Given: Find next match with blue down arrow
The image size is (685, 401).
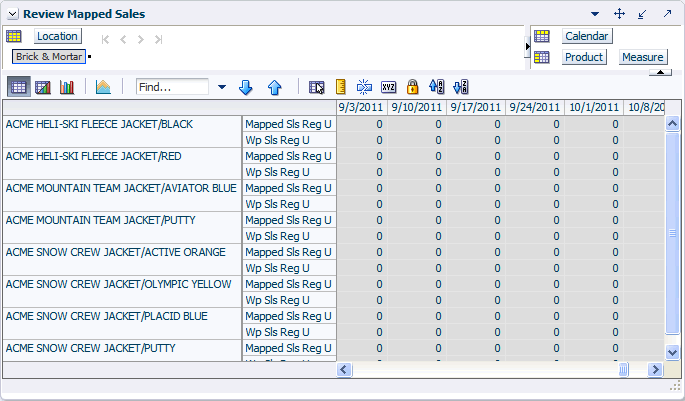Looking at the screenshot, I should pyautogui.click(x=246, y=87).
